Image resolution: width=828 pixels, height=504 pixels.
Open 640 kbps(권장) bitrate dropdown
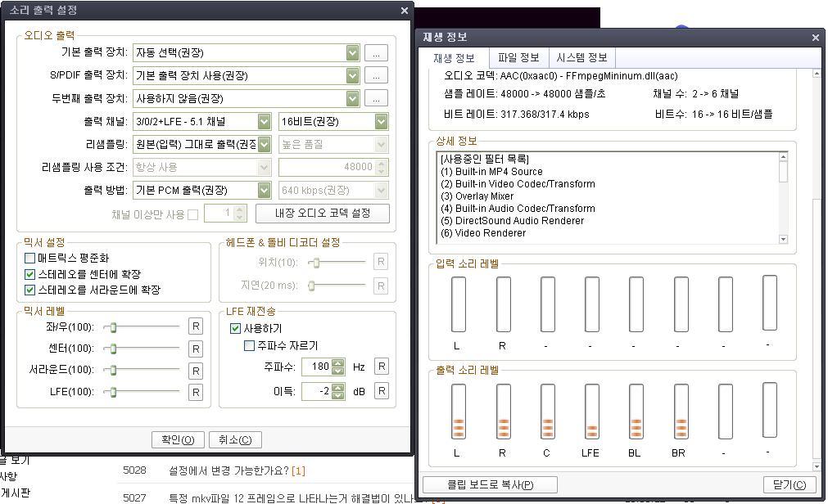click(381, 190)
